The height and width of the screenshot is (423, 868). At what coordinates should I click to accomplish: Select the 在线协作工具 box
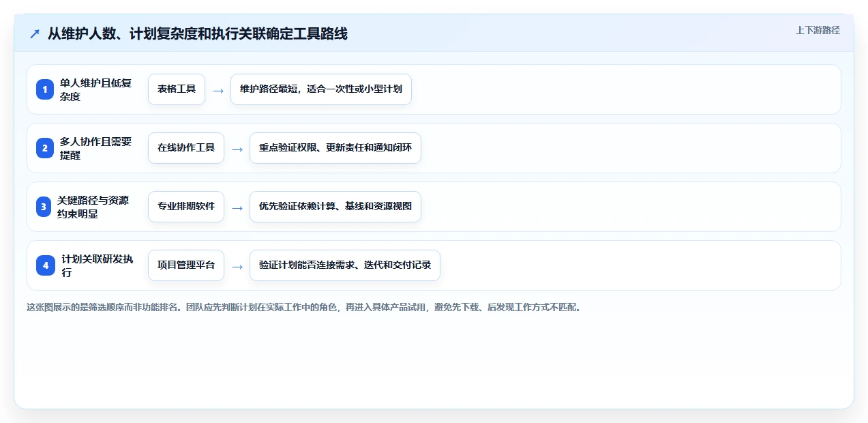[x=186, y=148]
